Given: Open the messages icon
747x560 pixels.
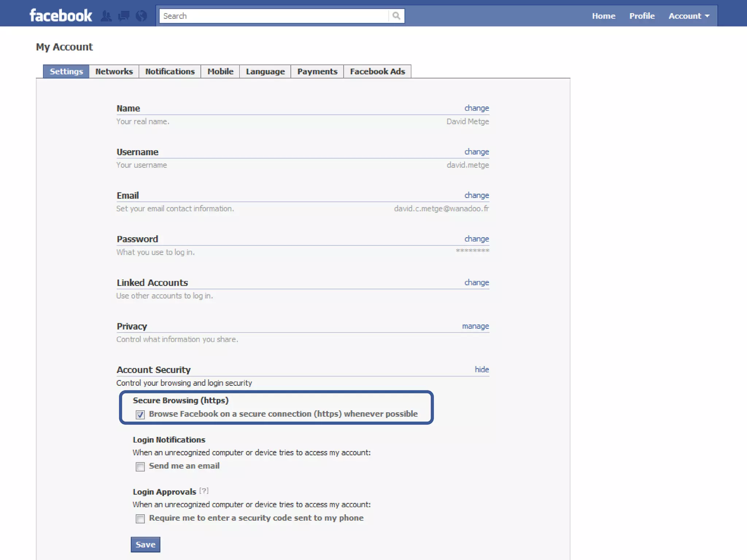Looking at the screenshot, I should 124,16.
